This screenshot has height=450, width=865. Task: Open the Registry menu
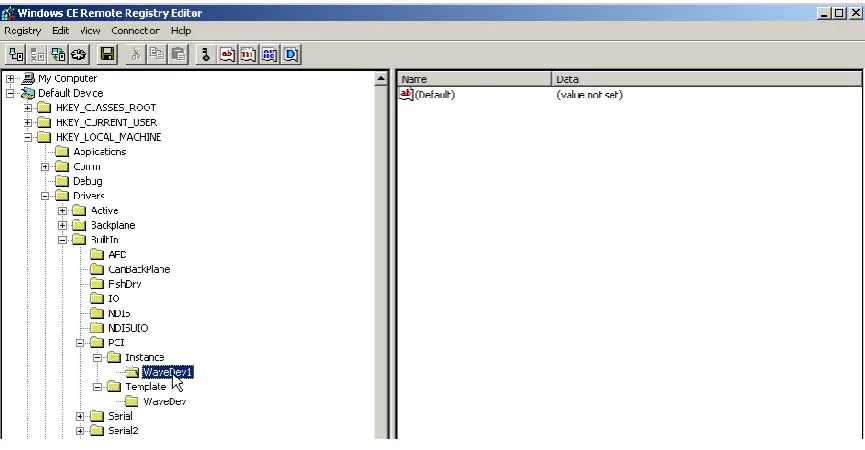[23, 31]
